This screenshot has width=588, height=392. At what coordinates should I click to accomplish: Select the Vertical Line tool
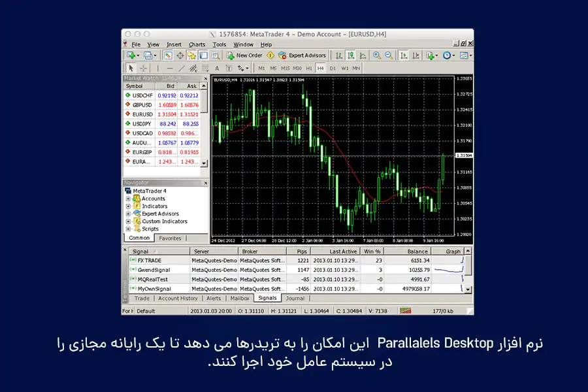tap(158, 68)
